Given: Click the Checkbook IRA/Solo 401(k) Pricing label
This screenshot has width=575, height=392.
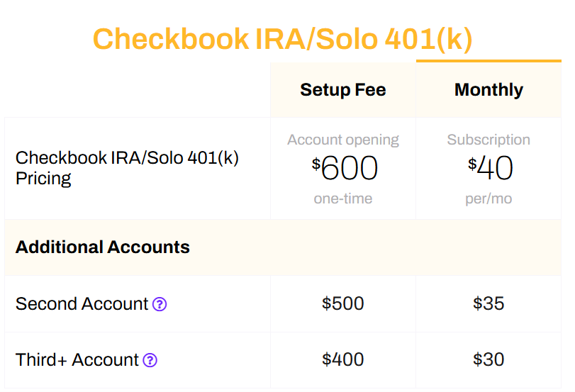Looking at the screenshot, I should click(x=127, y=168).
